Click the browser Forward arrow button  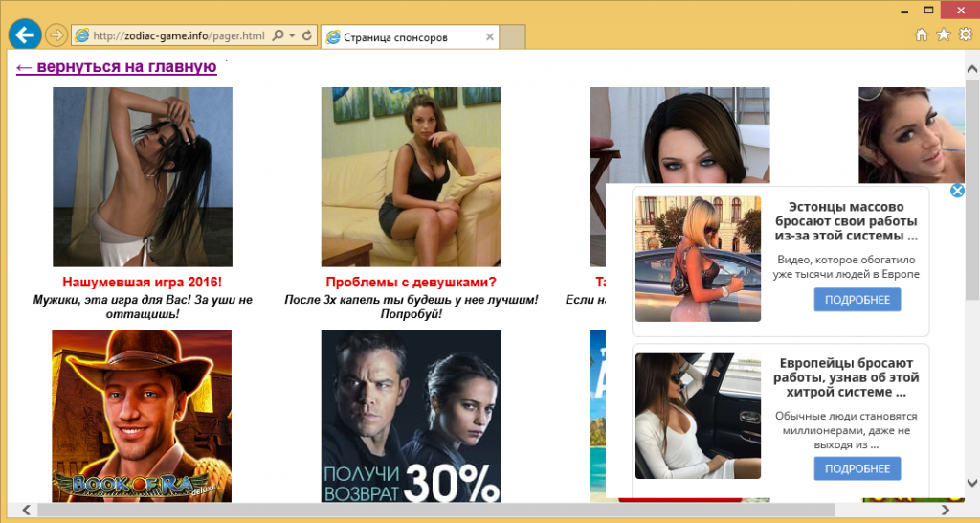pyautogui.click(x=56, y=35)
